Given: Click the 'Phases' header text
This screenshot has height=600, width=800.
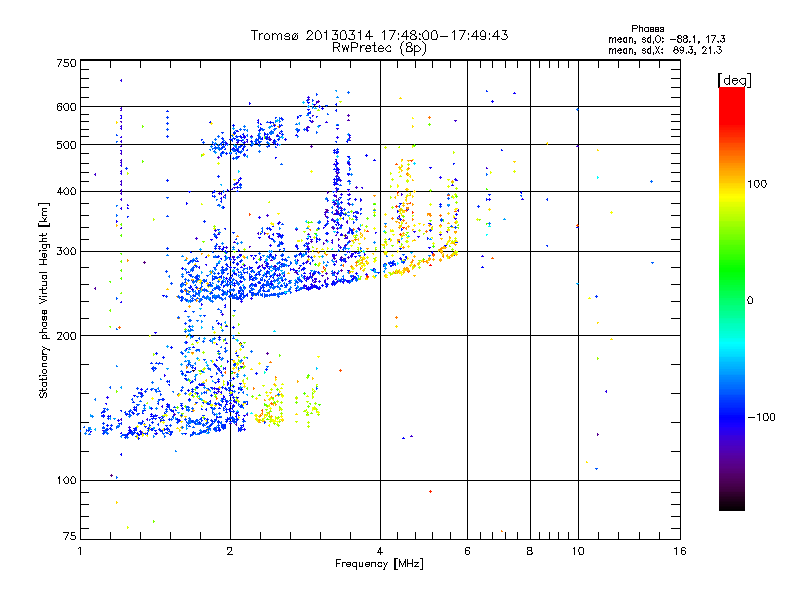Looking at the screenshot, I should pyautogui.click(x=647, y=29).
